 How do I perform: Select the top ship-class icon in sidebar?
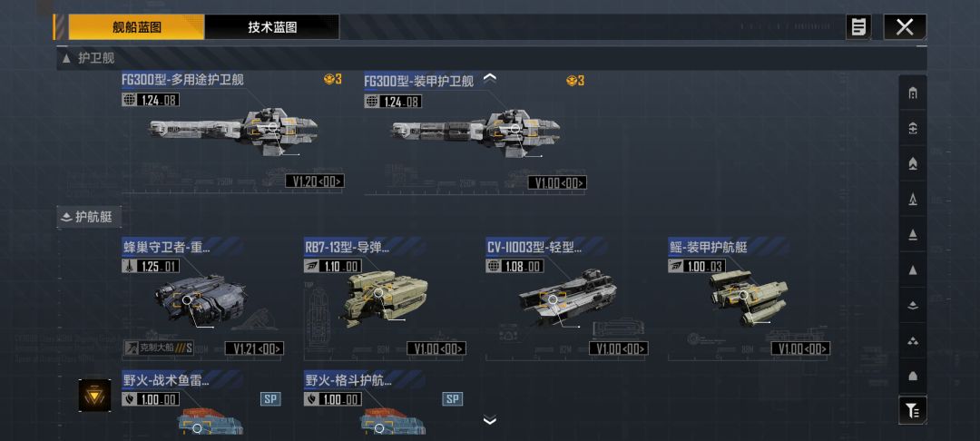(x=913, y=93)
